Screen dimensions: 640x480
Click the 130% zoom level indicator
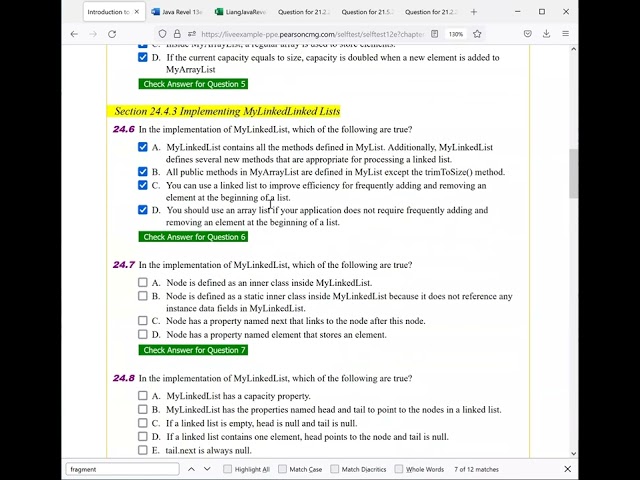click(456, 34)
